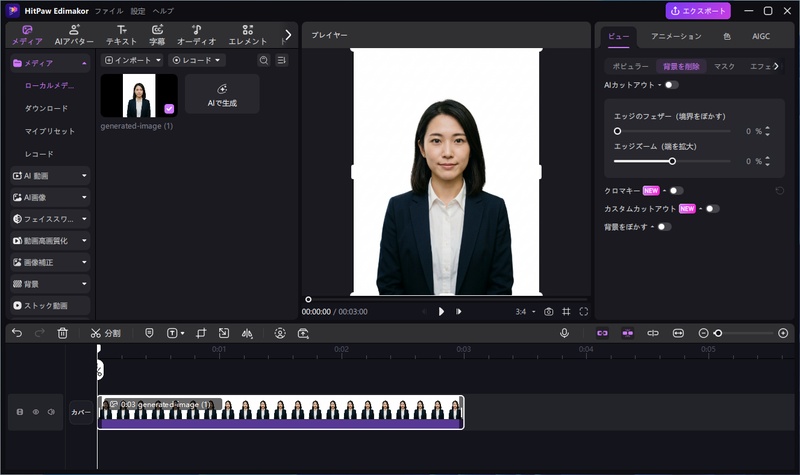Image resolution: width=800 pixels, height=475 pixels.
Task: Hide the track with eye icon
Action: [36, 412]
